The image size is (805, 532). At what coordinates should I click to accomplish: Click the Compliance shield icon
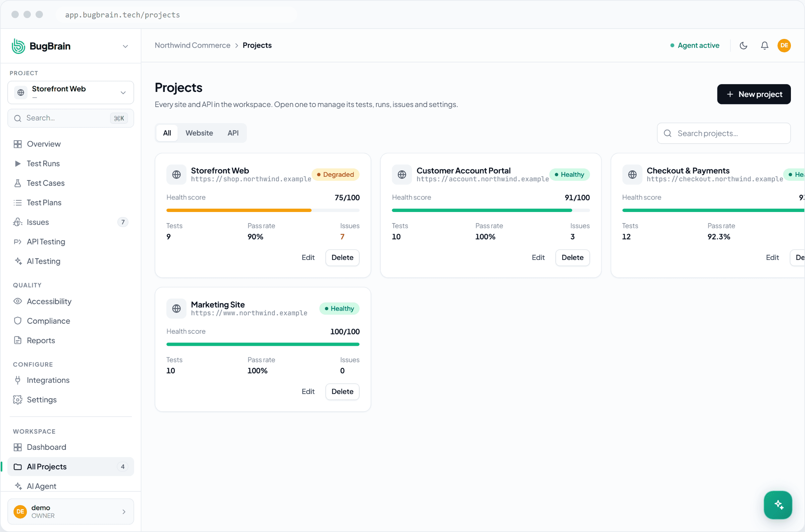click(x=18, y=321)
